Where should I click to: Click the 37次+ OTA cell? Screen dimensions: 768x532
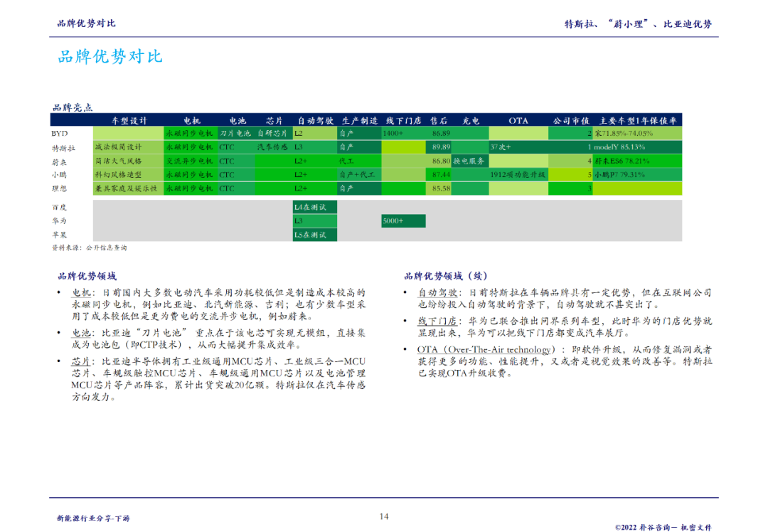[x=518, y=147]
